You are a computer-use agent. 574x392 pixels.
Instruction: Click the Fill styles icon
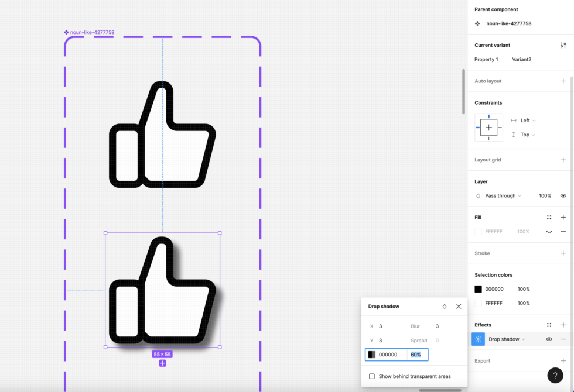coord(549,217)
